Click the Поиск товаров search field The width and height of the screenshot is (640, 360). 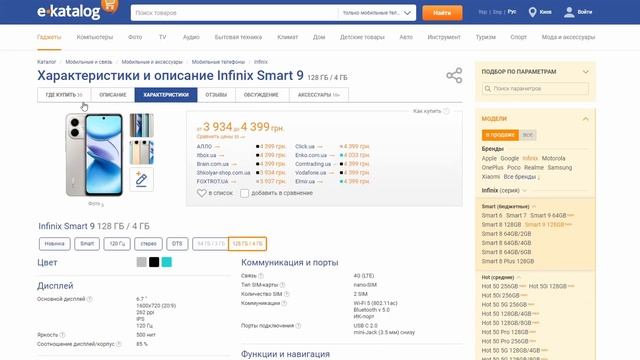point(235,13)
